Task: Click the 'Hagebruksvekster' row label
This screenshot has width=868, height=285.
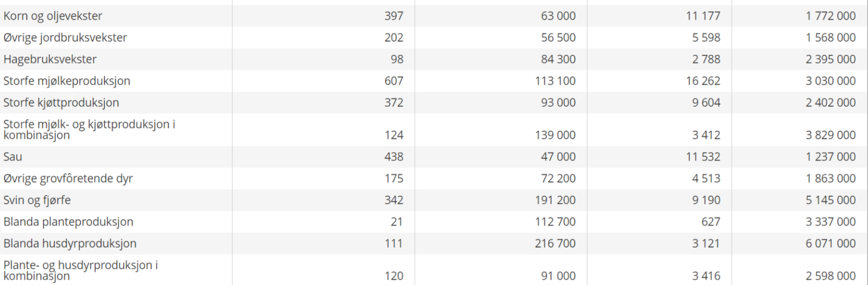Action: 50,59
